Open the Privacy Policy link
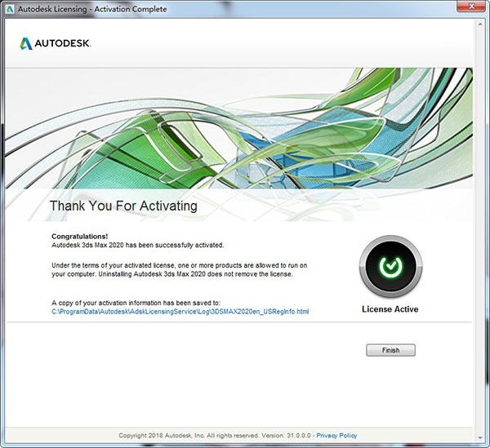The height and width of the screenshot is (448, 490). 338,436
